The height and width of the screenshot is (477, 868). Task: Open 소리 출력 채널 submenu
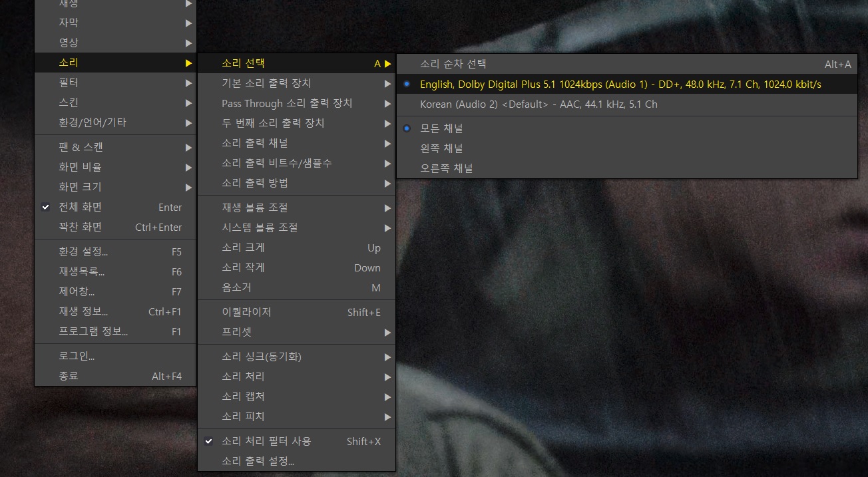(x=254, y=143)
